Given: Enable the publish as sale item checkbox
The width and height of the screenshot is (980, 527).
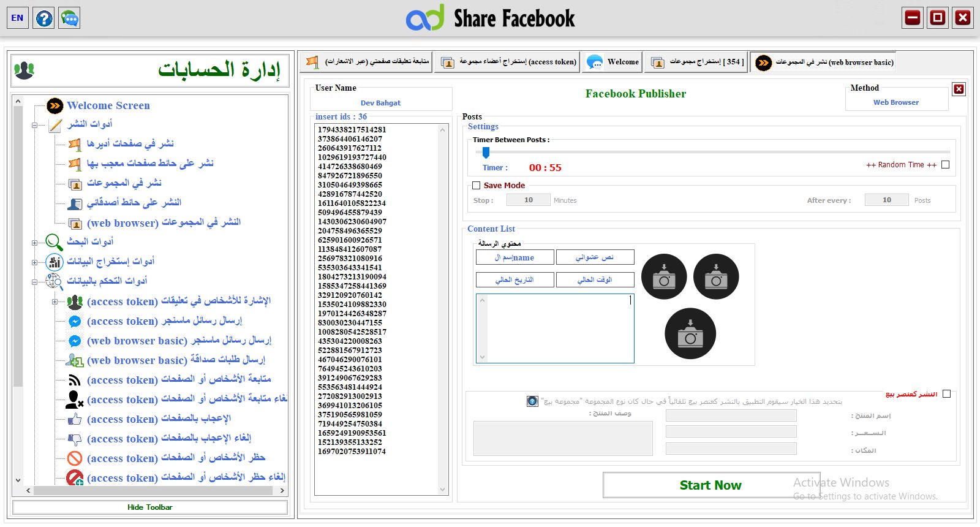Looking at the screenshot, I should pyautogui.click(x=946, y=394).
